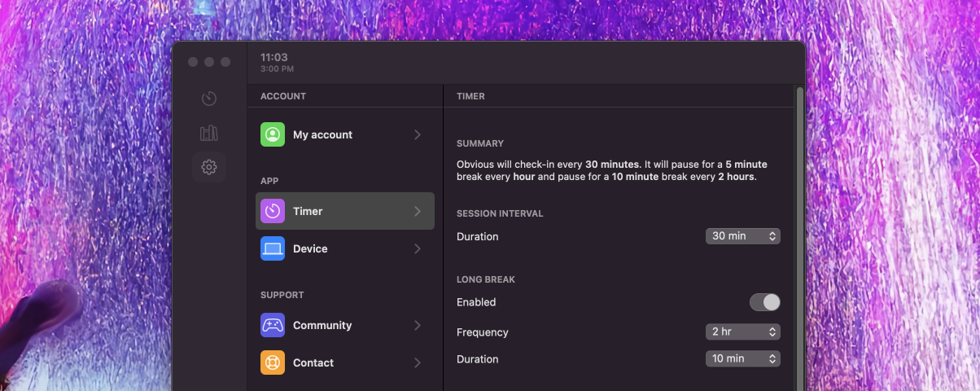Click chevron next to My account
The image size is (980, 391).
click(x=418, y=134)
